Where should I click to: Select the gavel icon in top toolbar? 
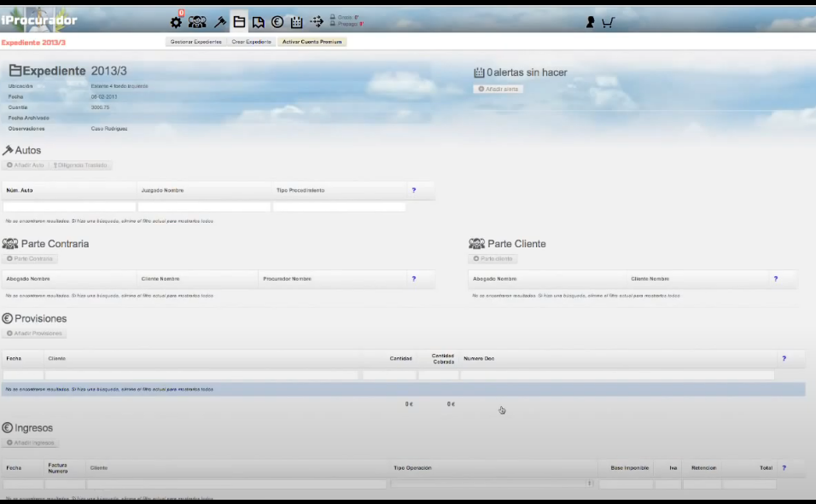pos(219,22)
